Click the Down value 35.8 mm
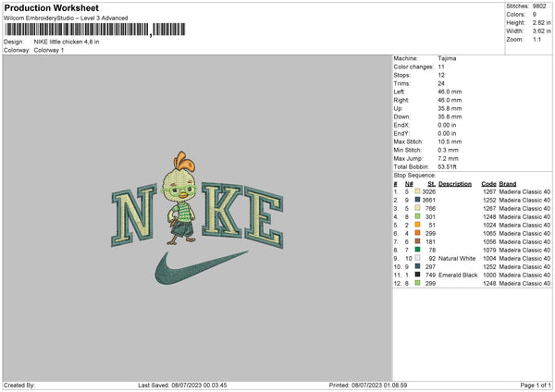 (450, 116)
